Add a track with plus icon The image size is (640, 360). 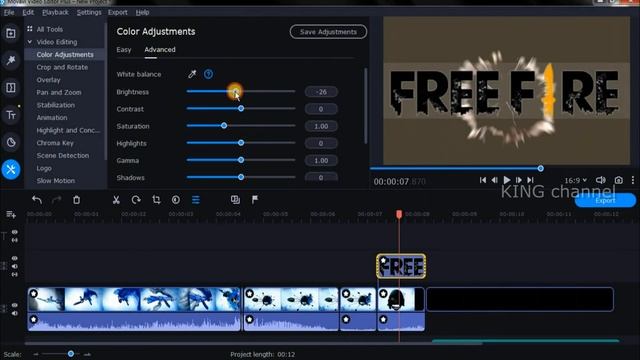tap(11, 214)
